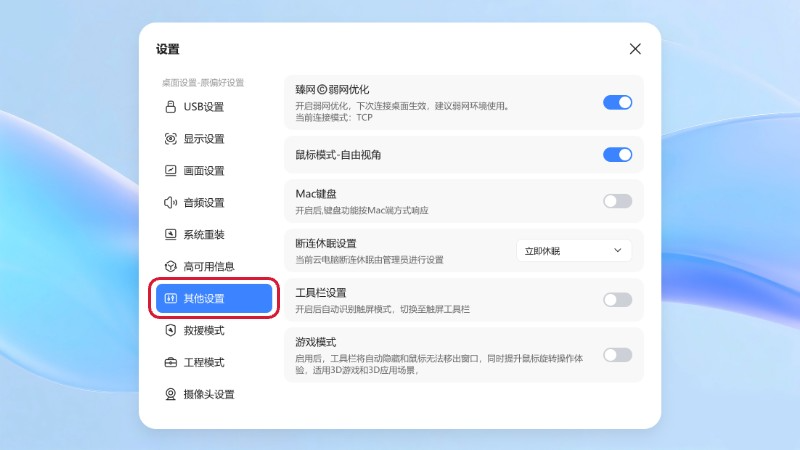
Task: Click the 设置 dialog title
Action: click(167, 49)
